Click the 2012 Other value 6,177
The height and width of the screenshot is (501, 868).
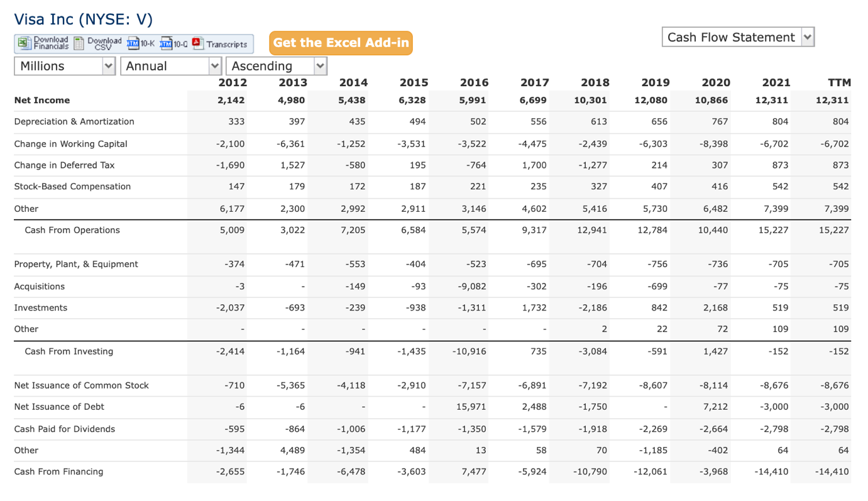pos(232,209)
